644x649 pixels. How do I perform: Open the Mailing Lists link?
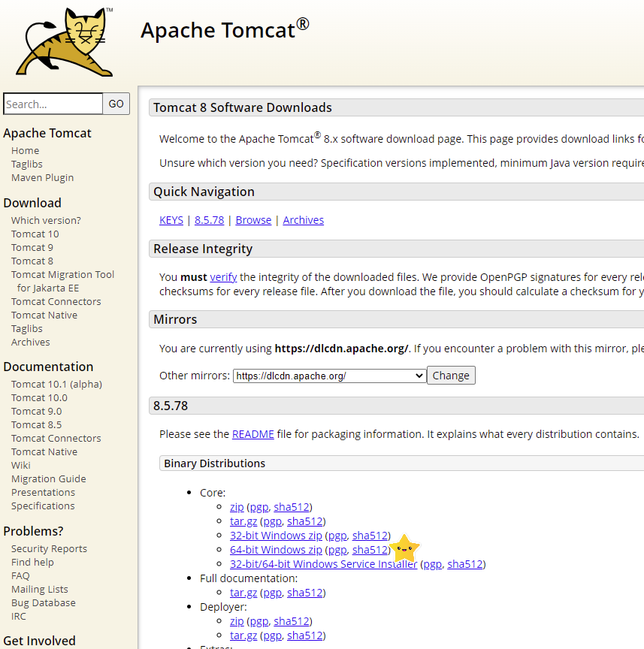[40, 590]
